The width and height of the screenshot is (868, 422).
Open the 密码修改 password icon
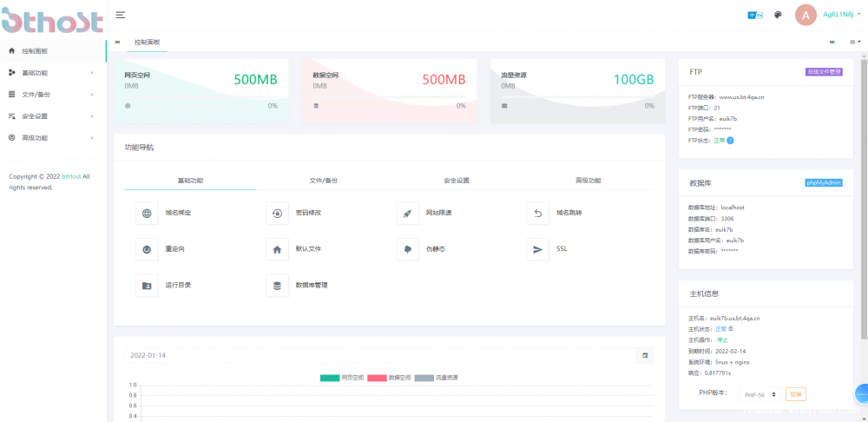[x=277, y=213]
